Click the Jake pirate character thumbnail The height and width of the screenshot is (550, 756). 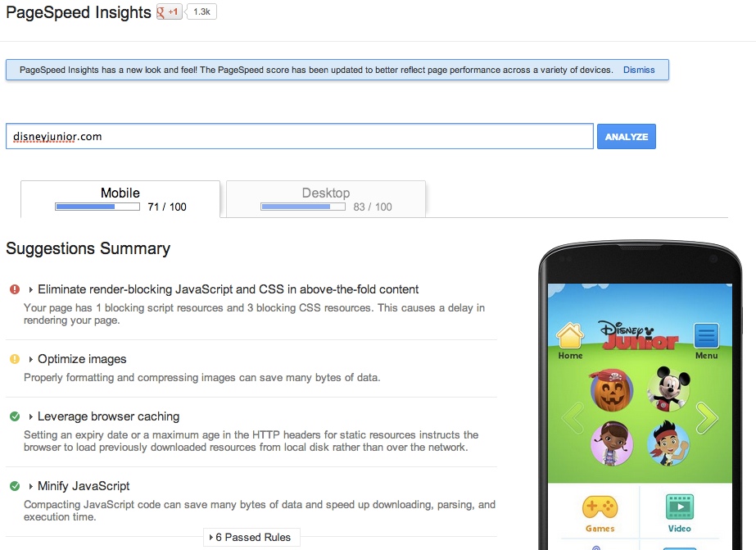point(668,443)
